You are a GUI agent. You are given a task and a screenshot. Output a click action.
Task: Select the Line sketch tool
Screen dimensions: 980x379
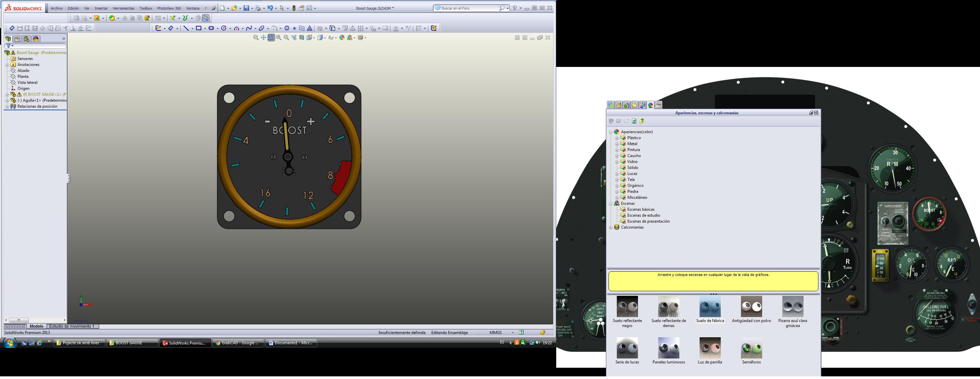pos(186,28)
